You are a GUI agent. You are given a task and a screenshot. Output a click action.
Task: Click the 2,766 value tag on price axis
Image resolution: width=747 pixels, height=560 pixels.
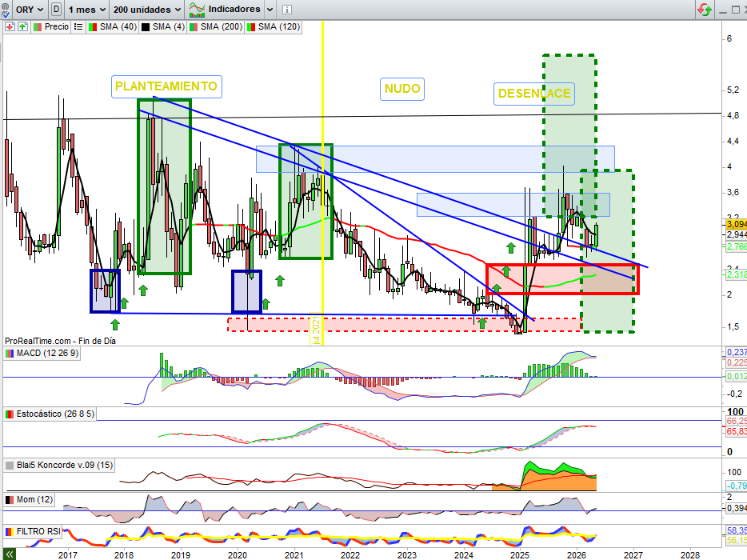[736, 246]
